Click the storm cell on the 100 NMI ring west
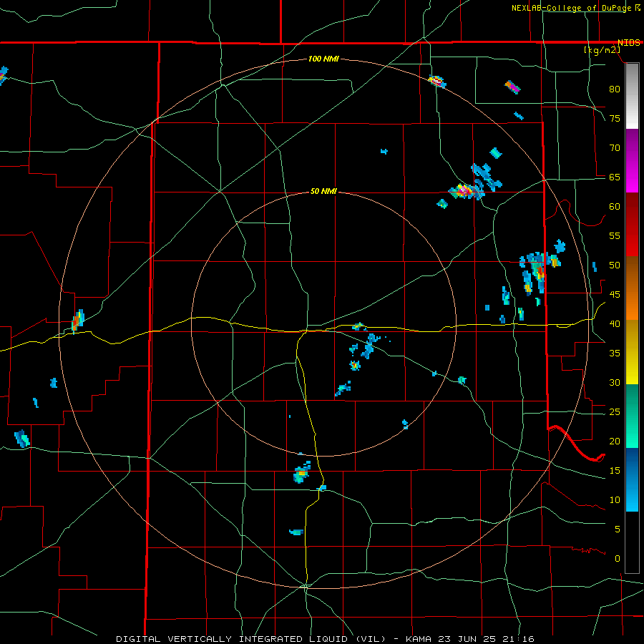The height and width of the screenshot is (644, 644). 77,321
